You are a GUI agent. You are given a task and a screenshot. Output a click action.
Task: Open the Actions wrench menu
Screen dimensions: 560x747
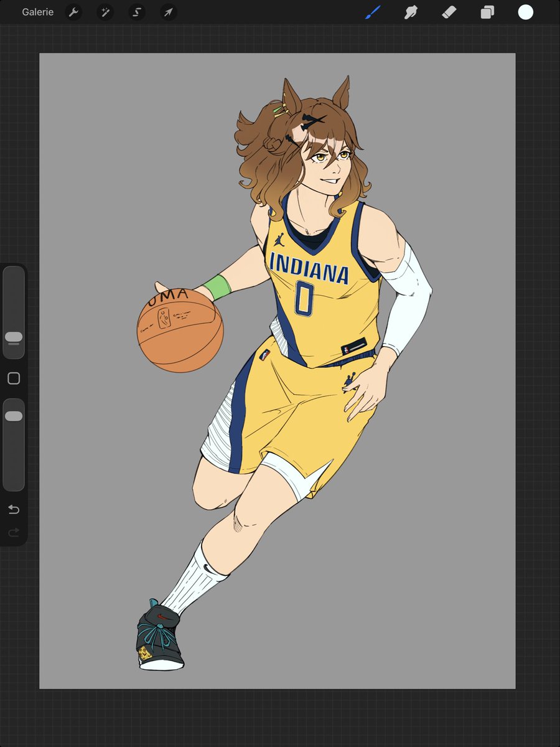pos(73,12)
